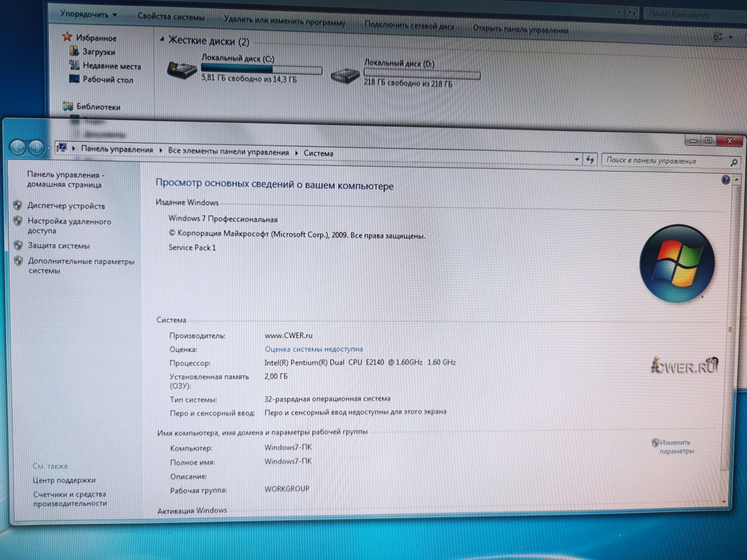Click Открыть панель управления in toolbar
This screenshot has width=747, height=560.
point(521,29)
